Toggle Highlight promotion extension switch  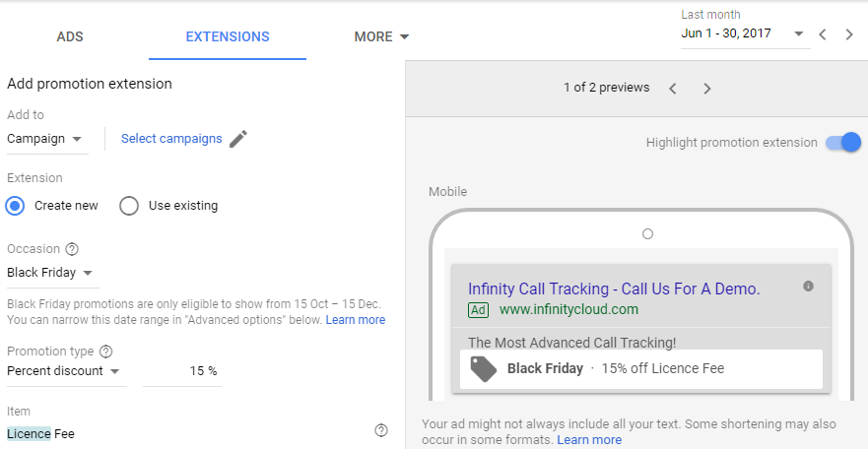pyautogui.click(x=843, y=143)
